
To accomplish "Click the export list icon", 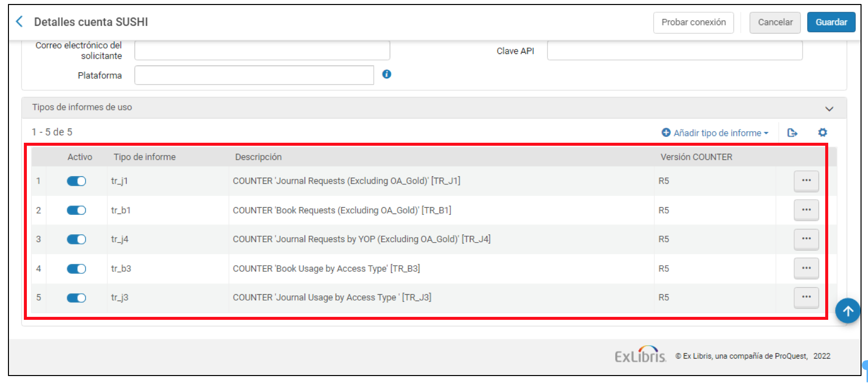I will [x=792, y=133].
